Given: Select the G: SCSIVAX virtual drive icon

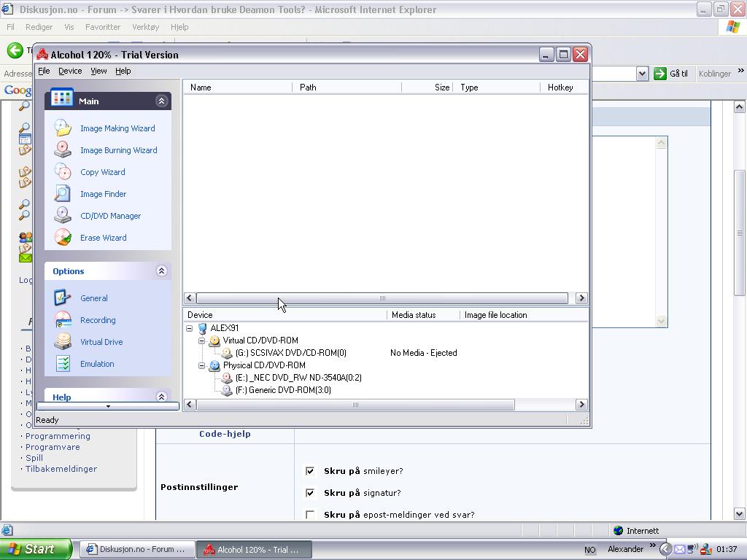Looking at the screenshot, I should [228, 353].
